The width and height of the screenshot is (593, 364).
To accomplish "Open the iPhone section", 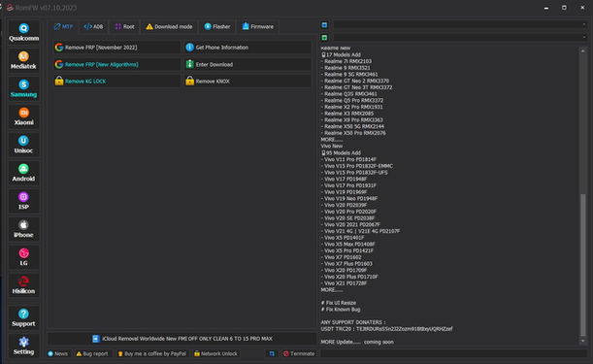I will tap(23, 229).
